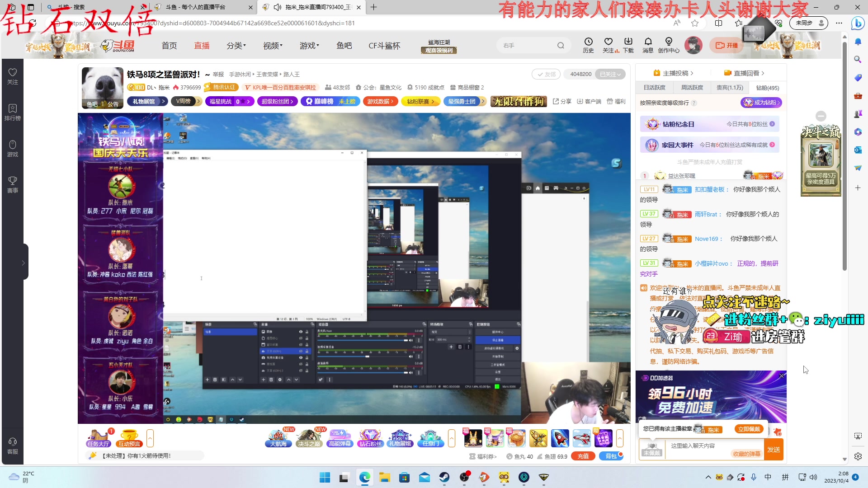
Task: Expand 直播回看 section
Action: click(x=744, y=73)
